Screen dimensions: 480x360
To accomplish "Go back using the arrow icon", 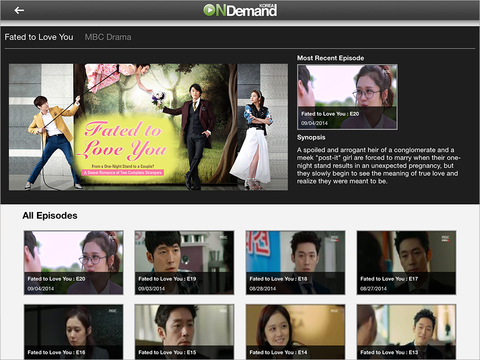I will (x=19, y=11).
